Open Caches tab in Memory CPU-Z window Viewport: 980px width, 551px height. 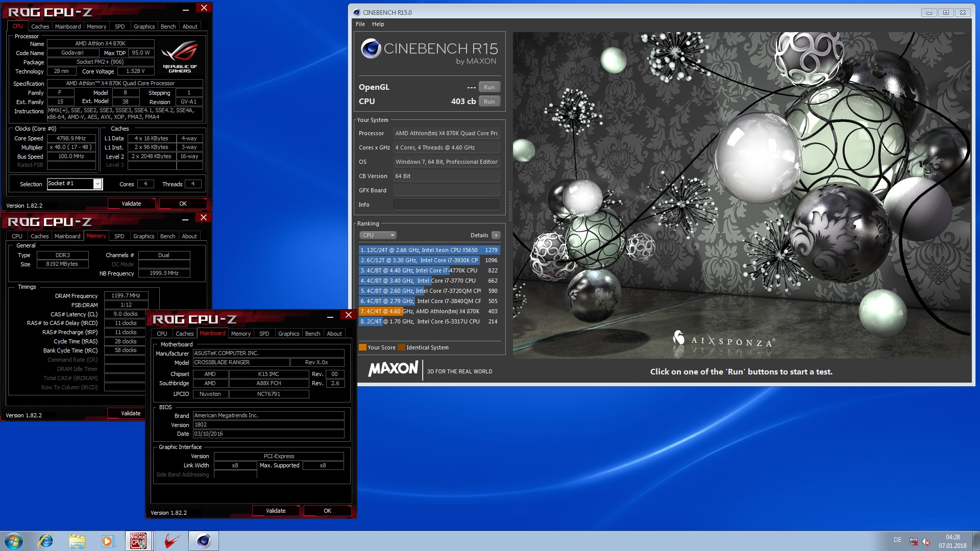[39, 236]
